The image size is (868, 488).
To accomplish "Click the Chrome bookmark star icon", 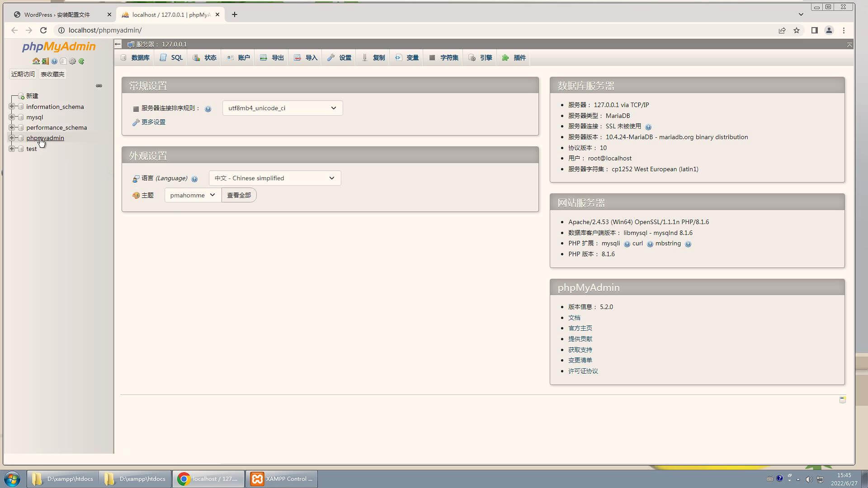I will (797, 30).
